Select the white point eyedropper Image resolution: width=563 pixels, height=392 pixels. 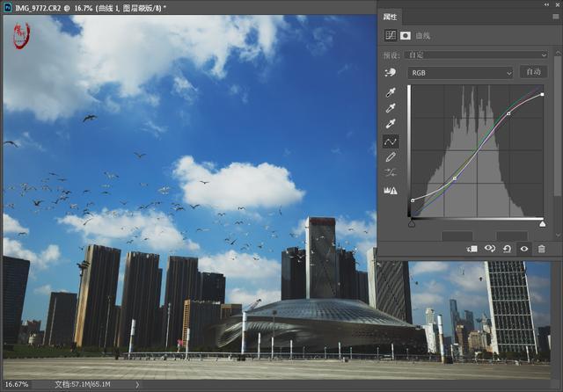[391, 125]
